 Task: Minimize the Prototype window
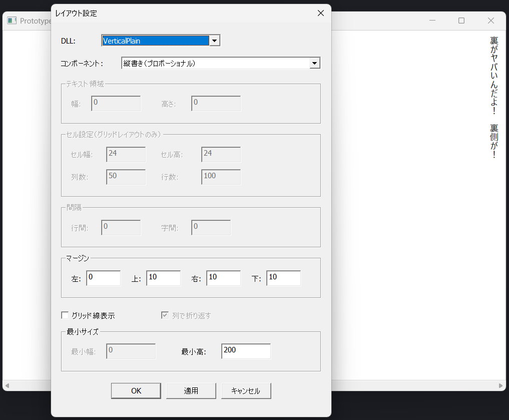click(x=432, y=21)
